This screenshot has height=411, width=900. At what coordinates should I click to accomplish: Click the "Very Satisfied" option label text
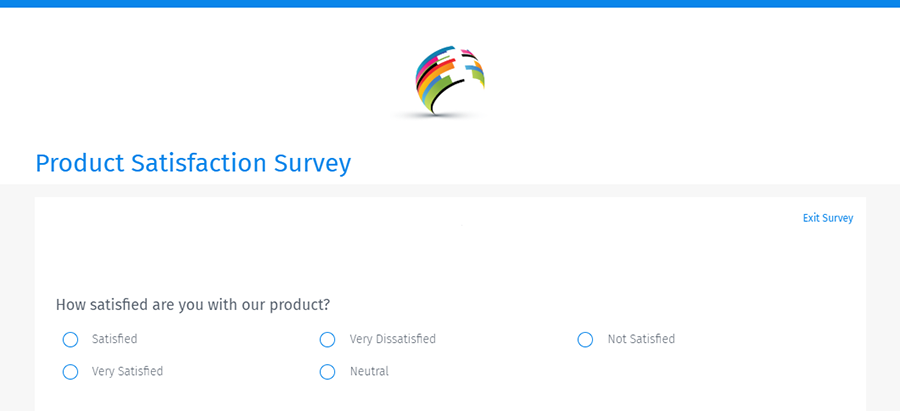[x=127, y=372]
